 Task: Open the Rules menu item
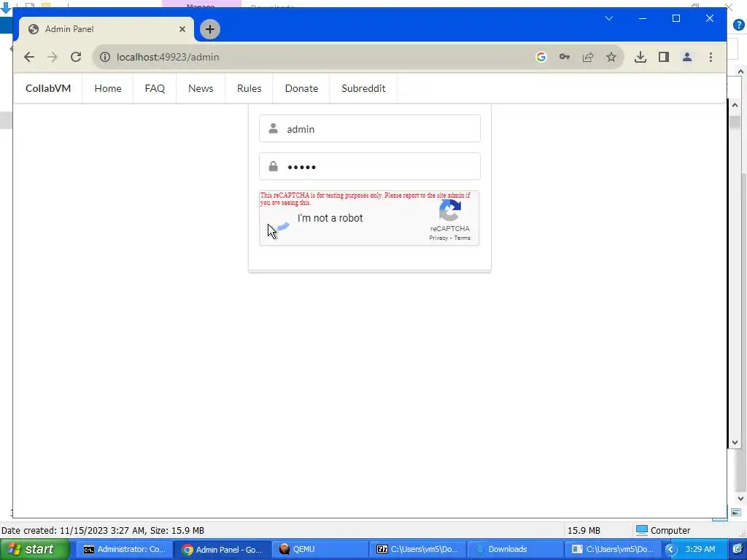249,88
